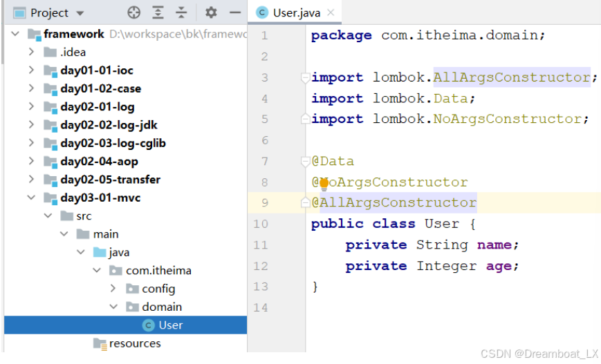Select the day01-01-ioc module

click(97, 70)
